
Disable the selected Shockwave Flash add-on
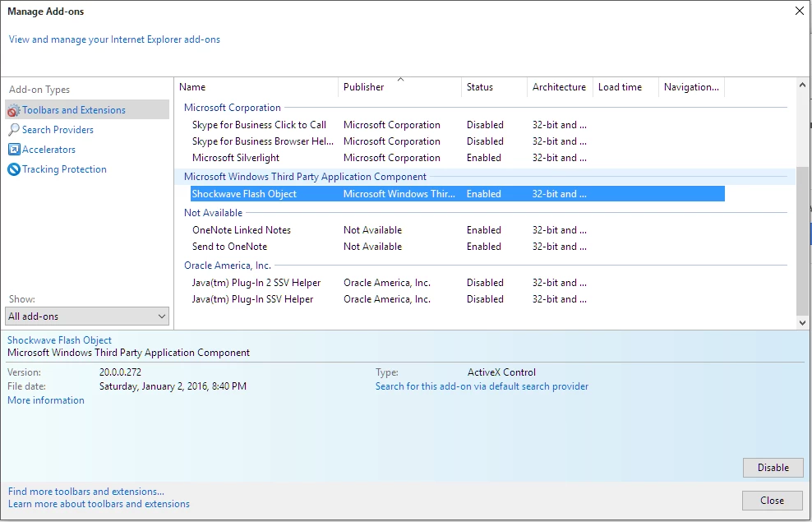click(x=773, y=468)
